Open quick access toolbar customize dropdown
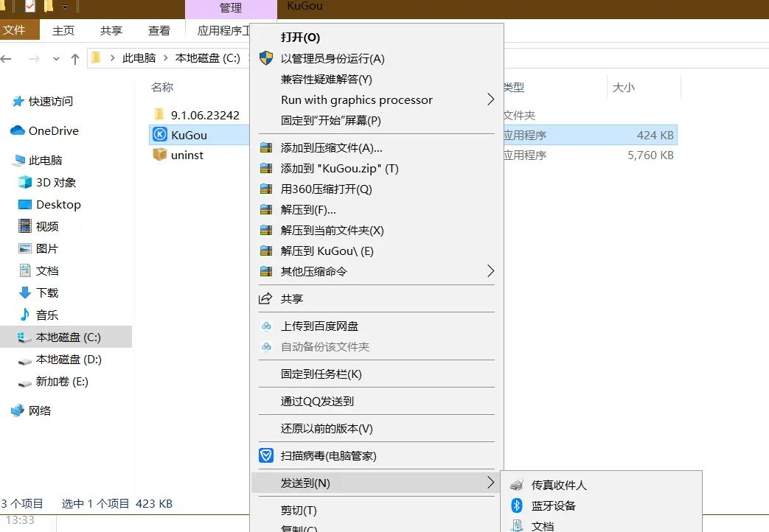The image size is (769, 532). 65,7
